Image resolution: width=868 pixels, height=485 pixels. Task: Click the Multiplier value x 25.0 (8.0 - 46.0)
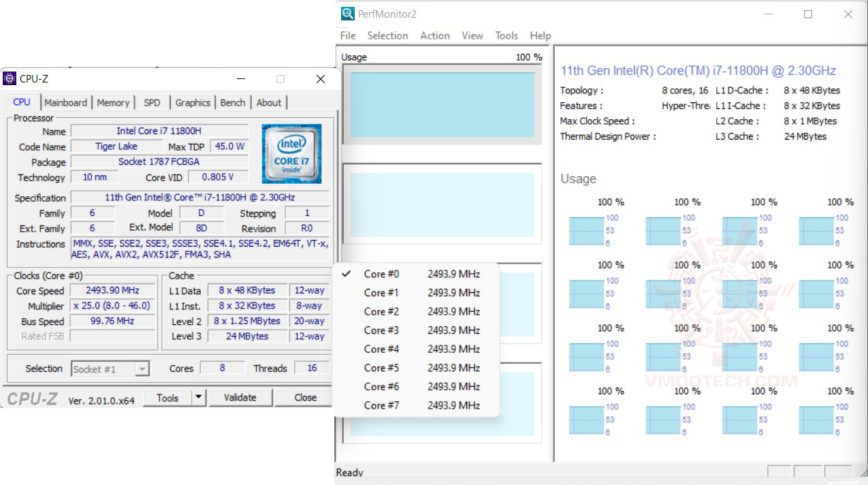point(112,306)
